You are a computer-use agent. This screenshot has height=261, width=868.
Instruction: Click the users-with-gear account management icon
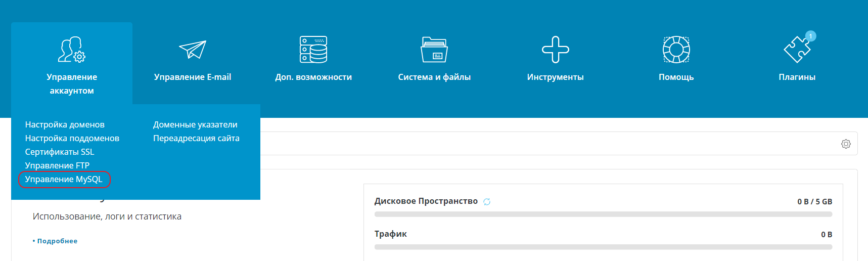(x=72, y=50)
